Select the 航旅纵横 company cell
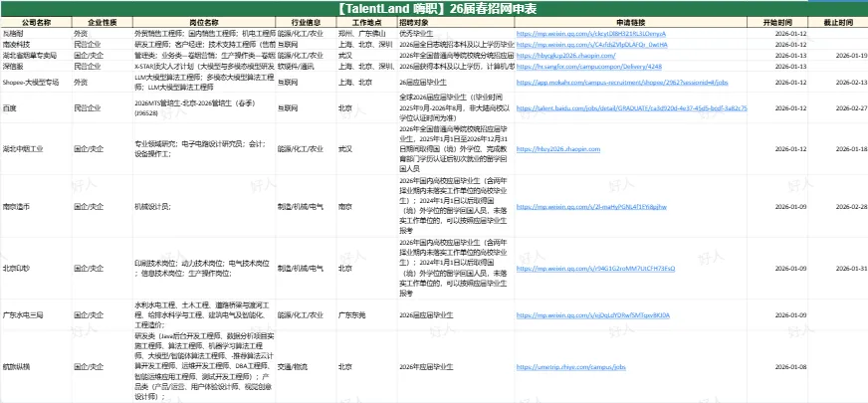 click(x=36, y=367)
